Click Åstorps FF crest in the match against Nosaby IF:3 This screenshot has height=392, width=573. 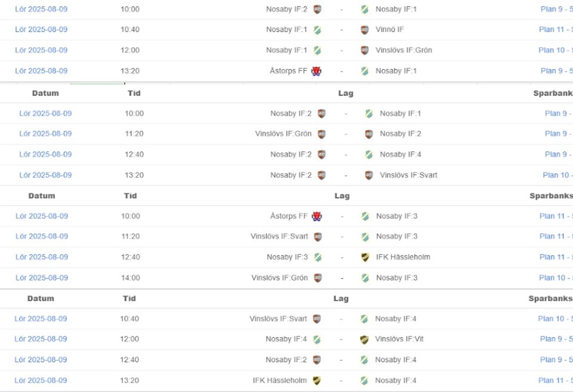317,216
